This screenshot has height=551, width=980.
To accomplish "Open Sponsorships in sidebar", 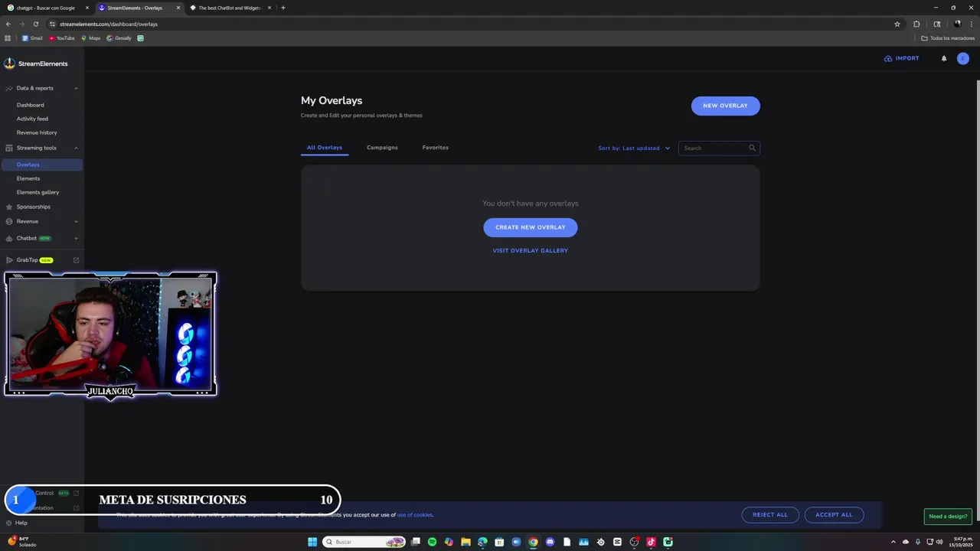I will tap(34, 207).
